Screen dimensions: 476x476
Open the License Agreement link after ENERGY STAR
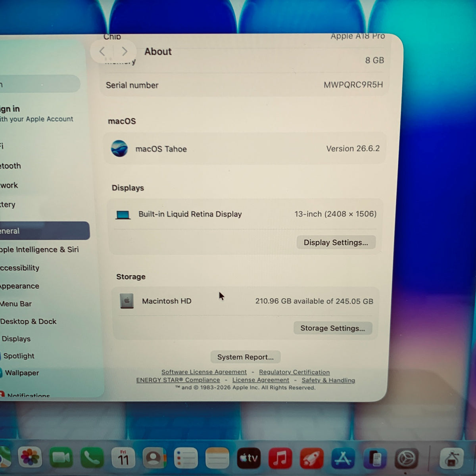tap(261, 380)
